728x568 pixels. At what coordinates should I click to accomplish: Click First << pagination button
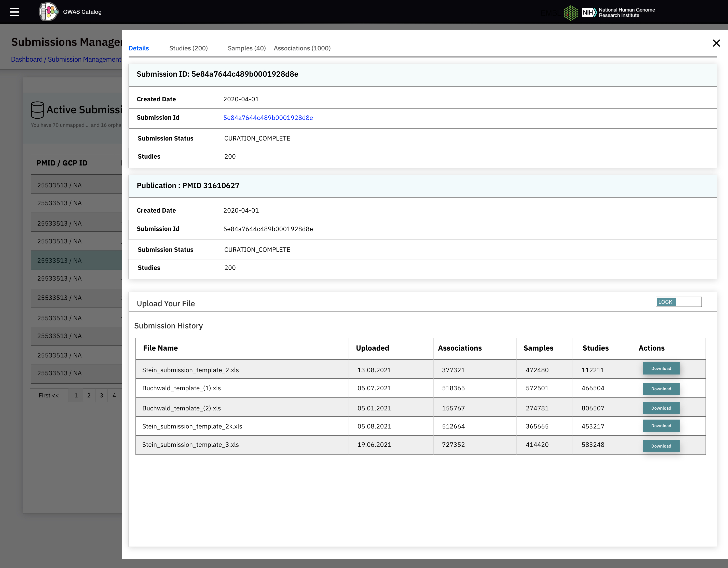click(x=49, y=395)
